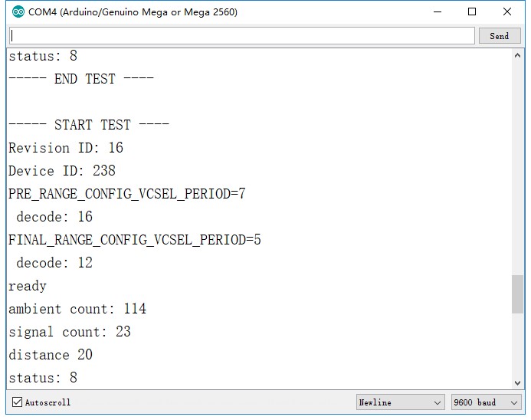Click the scrollbar track above the thumb
Screen dimensions: 531x420
point(518,169)
